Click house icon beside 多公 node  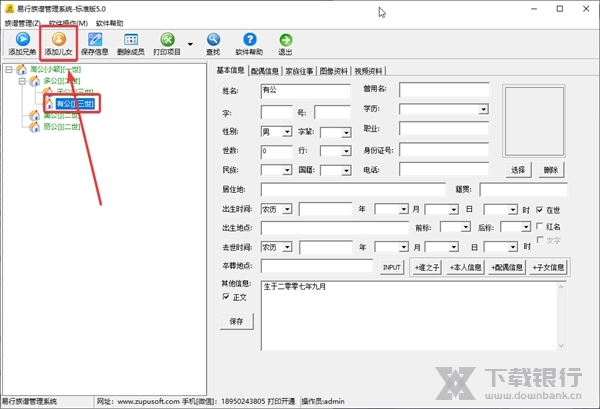point(34,81)
